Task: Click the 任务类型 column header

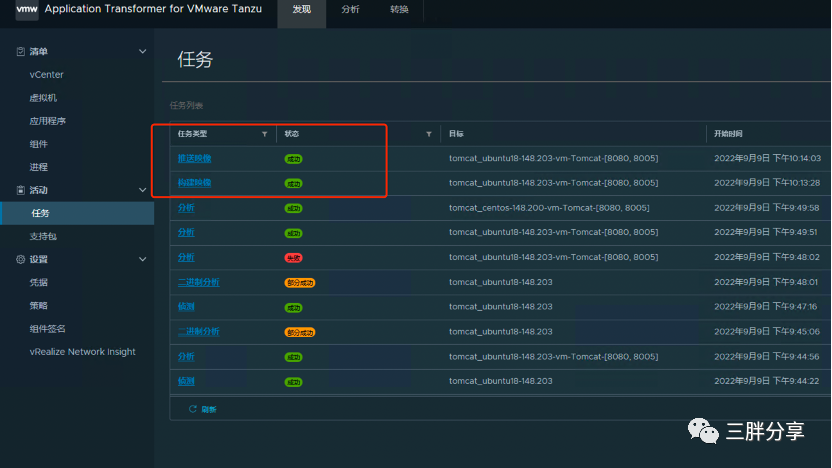Action: [193, 134]
